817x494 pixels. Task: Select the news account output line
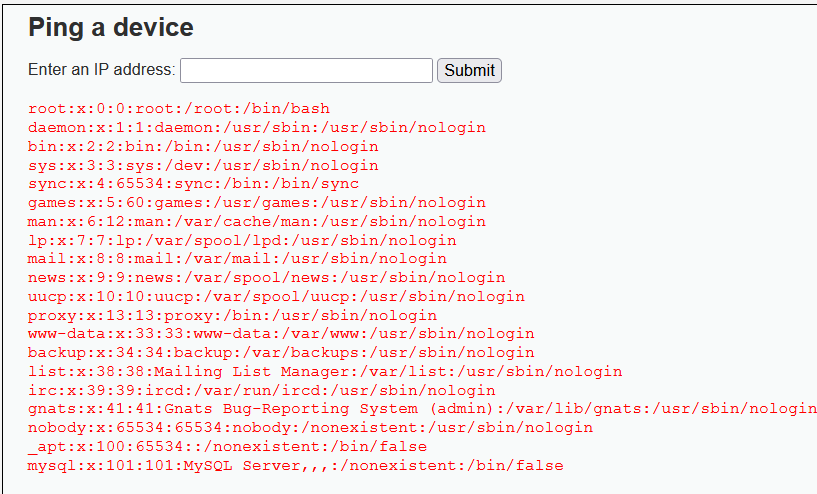(x=267, y=278)
